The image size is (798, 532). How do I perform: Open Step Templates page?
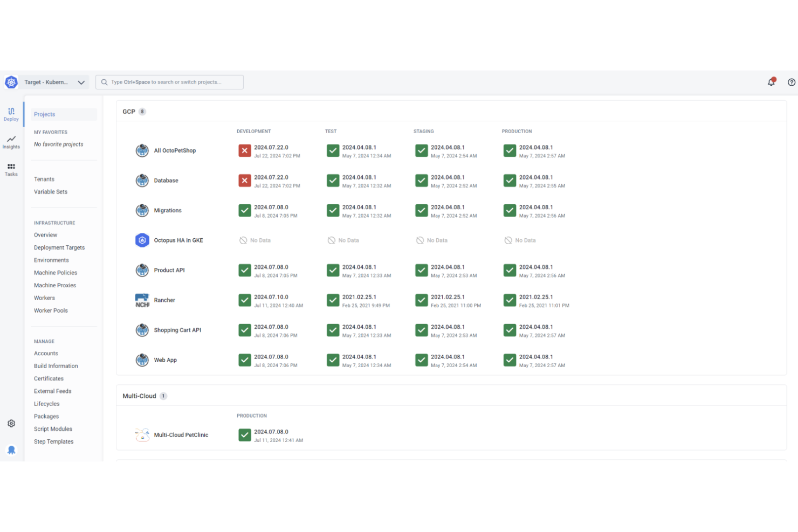point(53,441)
